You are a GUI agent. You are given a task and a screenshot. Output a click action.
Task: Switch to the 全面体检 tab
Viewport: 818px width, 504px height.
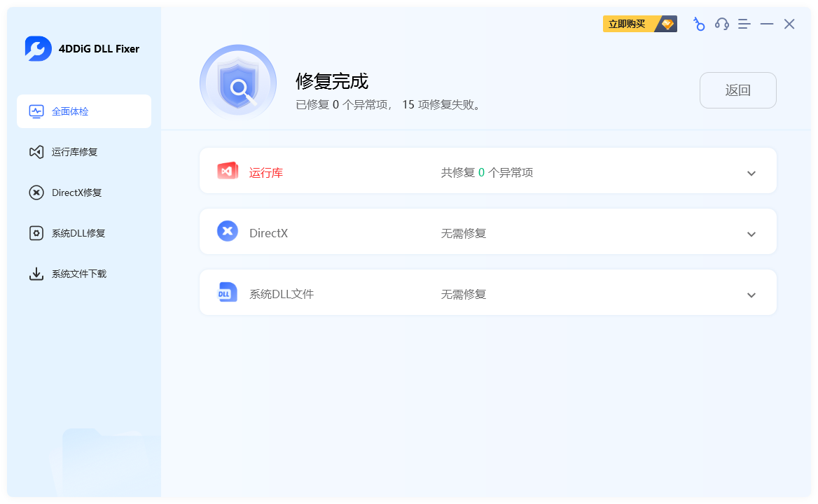[x=84, y=111]
